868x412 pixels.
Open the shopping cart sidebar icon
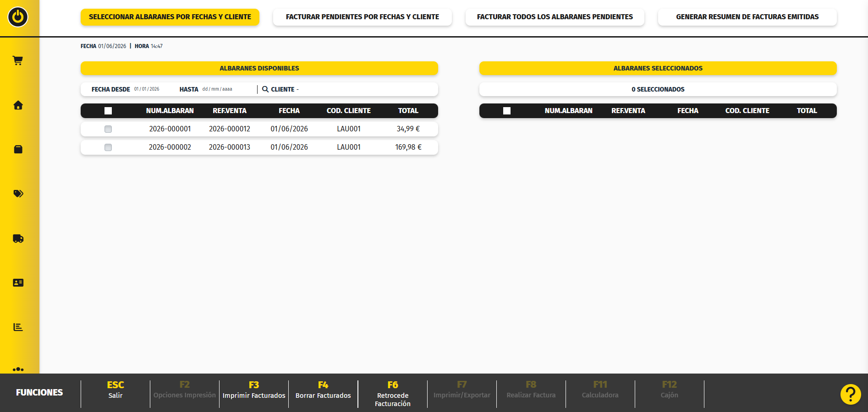[x=18, y=60]
